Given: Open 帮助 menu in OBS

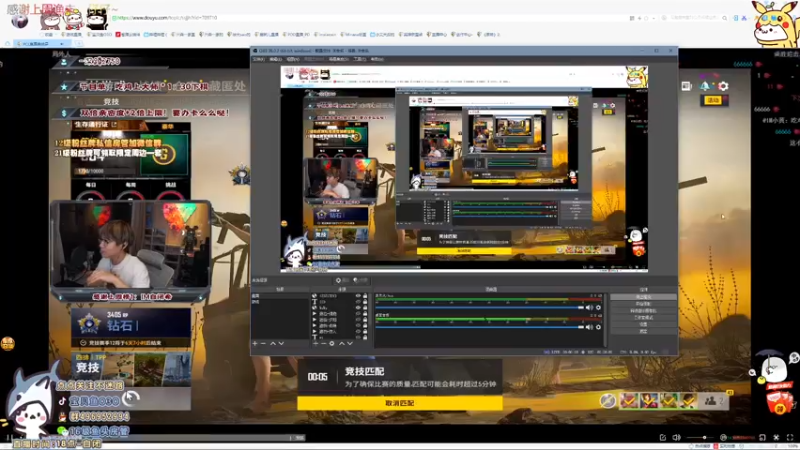Looking at the screenshot, I should click(377, 59).
